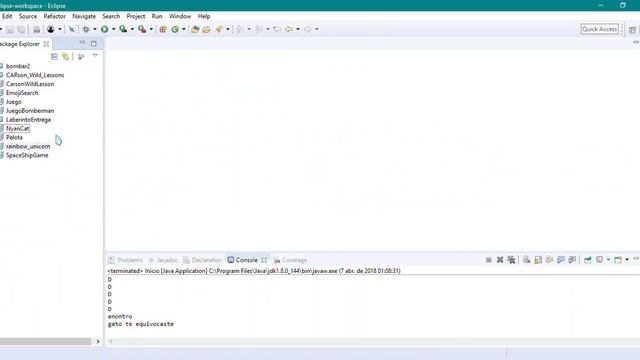Viewport: 640px width, 360px height.
Task: Open the Package Explorer view menu triangle
Action: tap(95, 56)
